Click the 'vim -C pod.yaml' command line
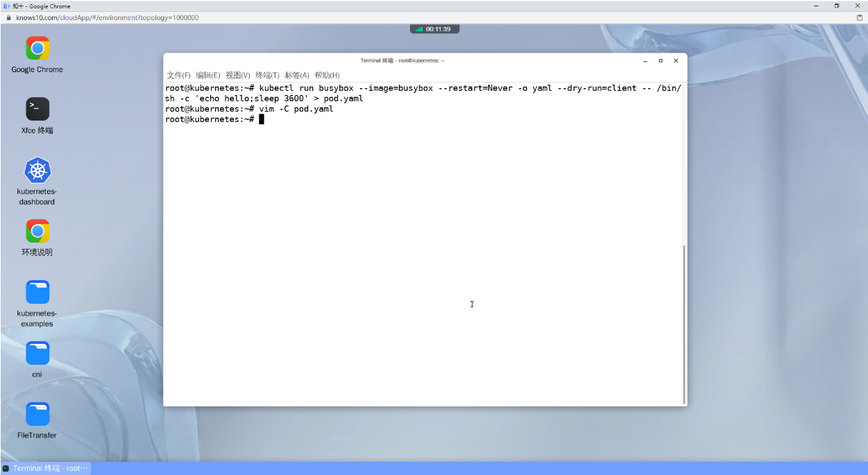 [296, 109]
